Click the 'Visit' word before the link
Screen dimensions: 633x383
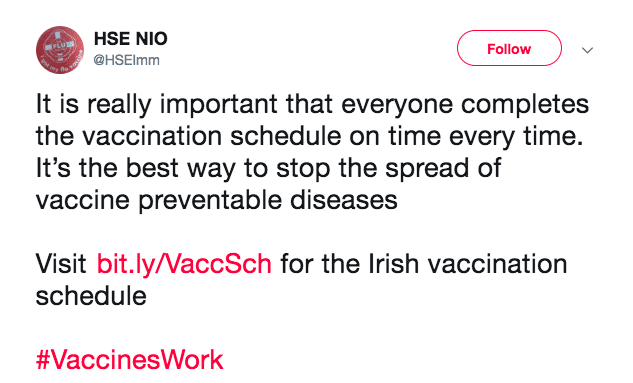pos(61,264)
